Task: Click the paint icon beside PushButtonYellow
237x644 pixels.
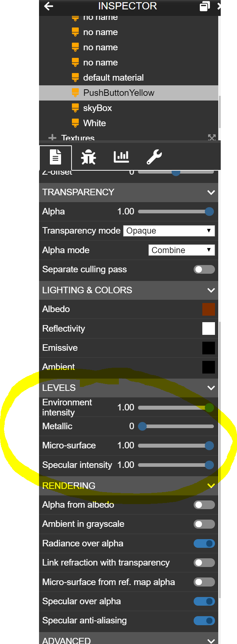Action: [75, 93]
